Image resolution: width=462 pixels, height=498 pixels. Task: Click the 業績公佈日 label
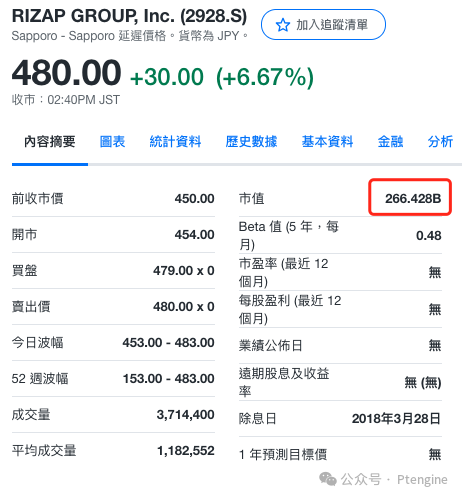[270, 346]
